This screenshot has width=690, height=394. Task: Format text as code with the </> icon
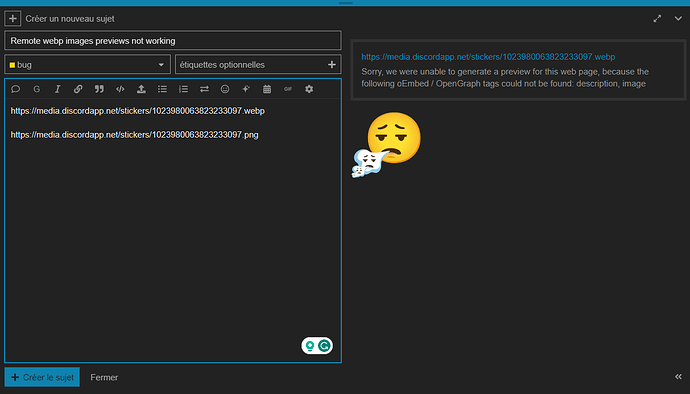(x=120, y=89)
